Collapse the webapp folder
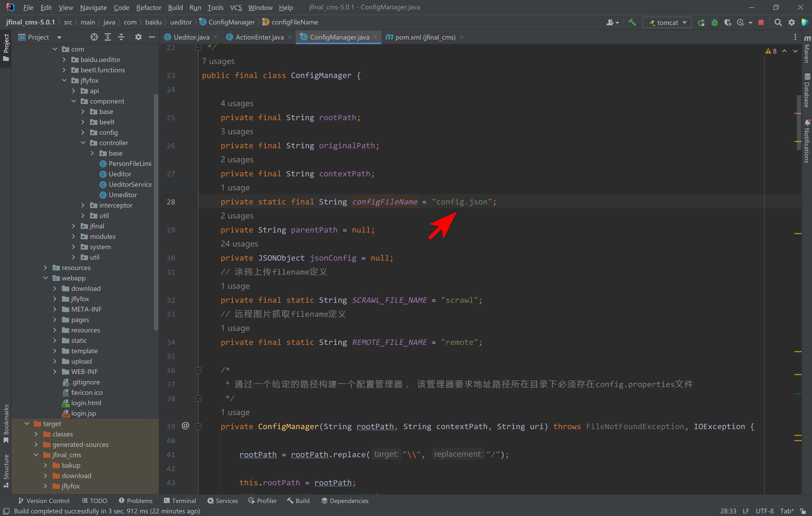 (x=46, y=278)
